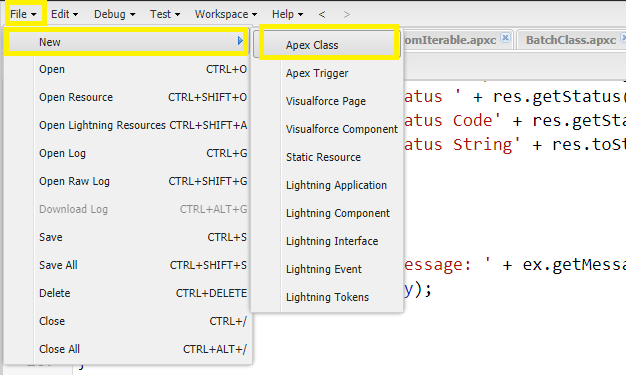Open the Debug dropdown menu
Screen dimensions: 626x375
click(115, 14)
